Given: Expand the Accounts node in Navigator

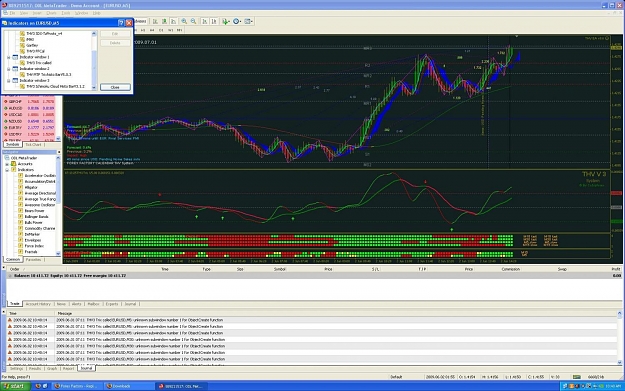Looking at the screenshot, I should [7, 164].
